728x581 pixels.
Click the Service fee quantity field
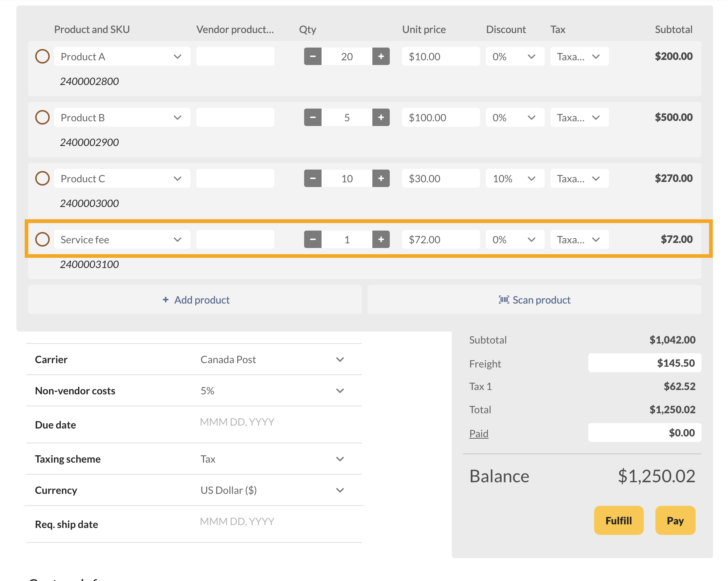coord(347,239)
